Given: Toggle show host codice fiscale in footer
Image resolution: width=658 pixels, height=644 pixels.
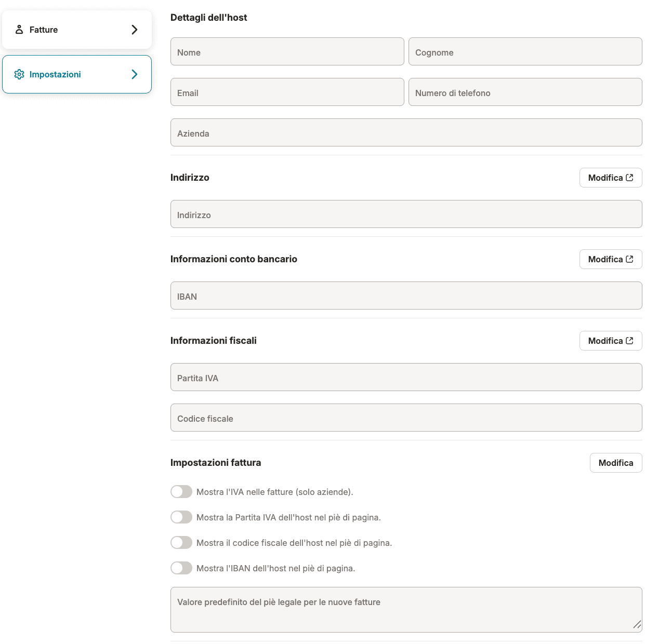Looking at the screenshot, I should [181, 543].
